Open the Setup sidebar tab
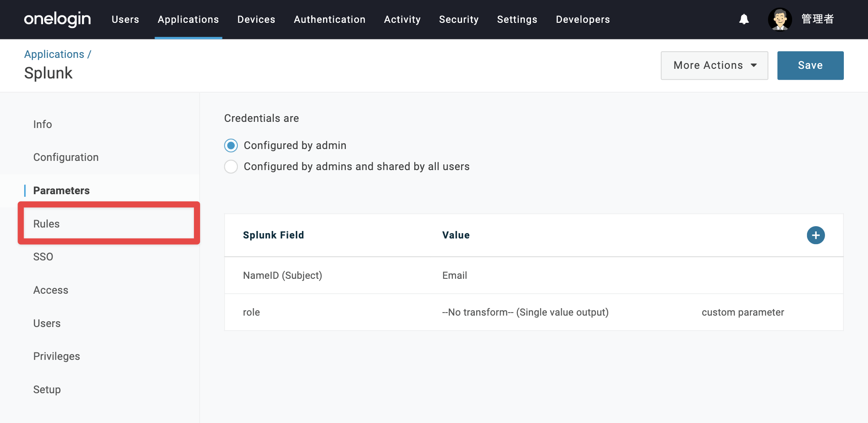The width and height of the screenshot is (868, 423). tap(47, 390)
